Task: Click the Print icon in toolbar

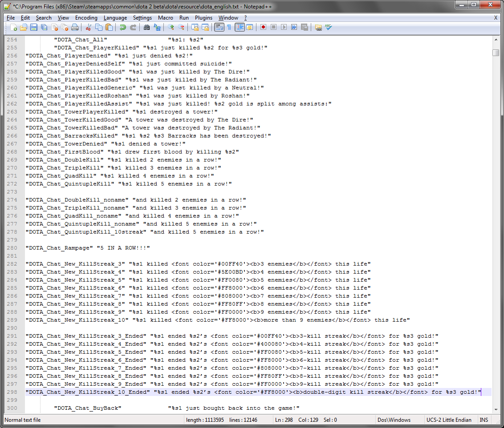Action: tap(75, 28)
